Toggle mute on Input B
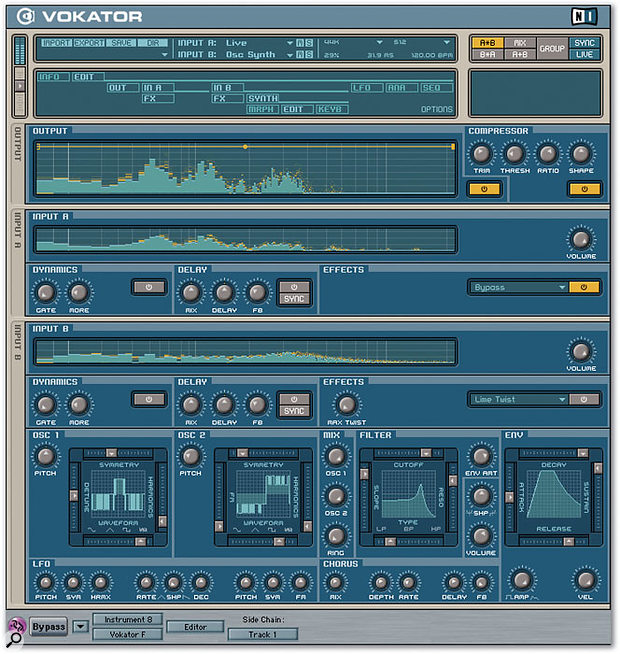This screenshot has width=620, height=654. (x=300, y=55)
